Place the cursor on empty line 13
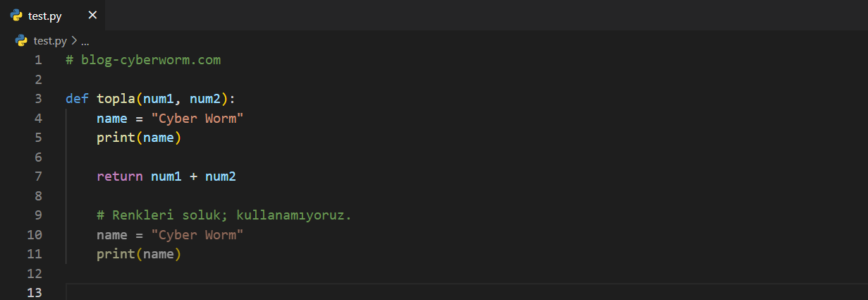 point(282,293)
